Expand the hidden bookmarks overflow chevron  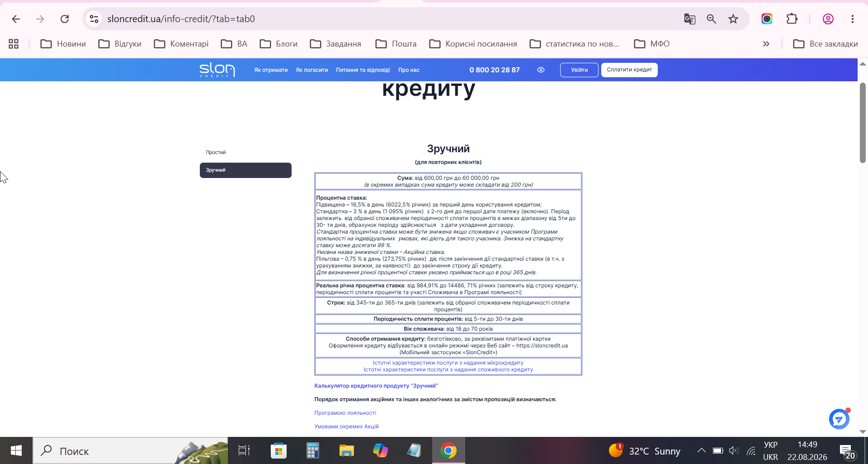coord(766,44)
